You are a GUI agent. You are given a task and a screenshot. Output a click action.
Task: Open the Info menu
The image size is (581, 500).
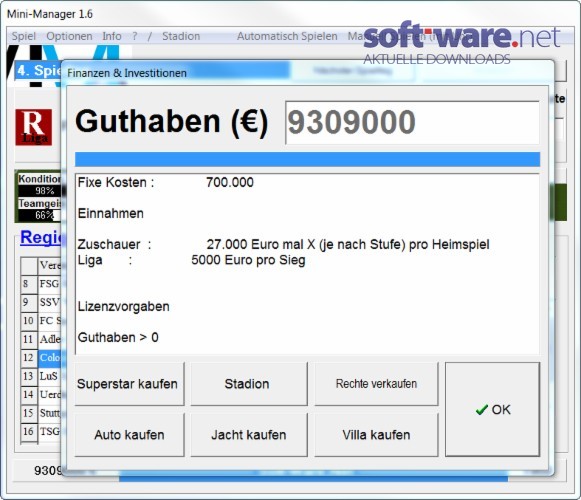coord(112,36)
